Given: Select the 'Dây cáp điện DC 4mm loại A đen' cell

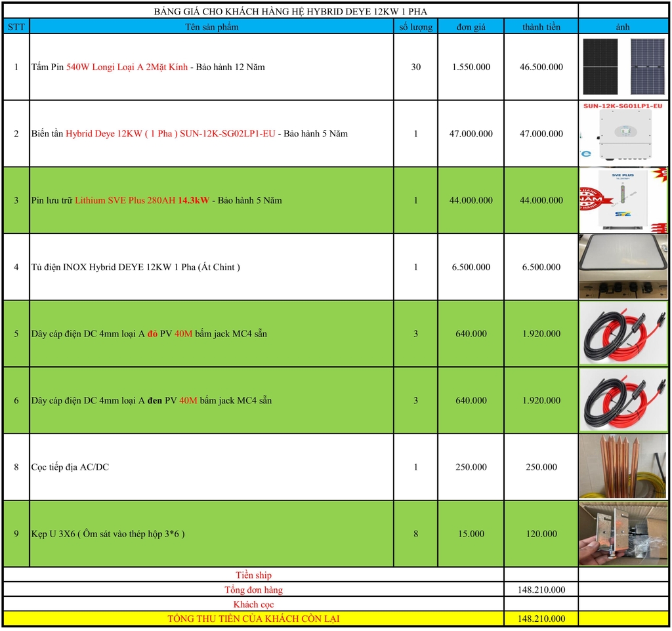Looking at the screenshot, I should tap(212, 400).
